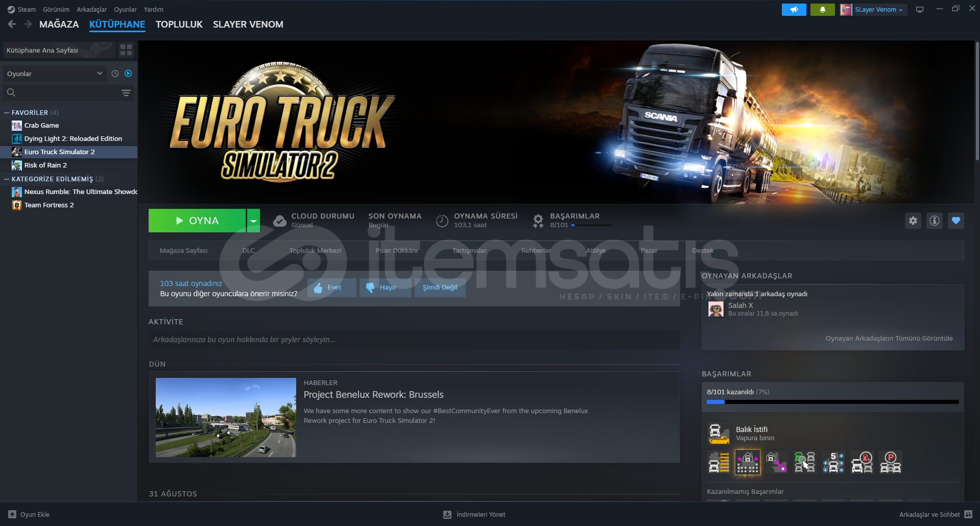Image resolution: width=980 pixels, height=526 pixels.
Task: Open the Oyunlar filter dropdown
Action: coord(55,74)
